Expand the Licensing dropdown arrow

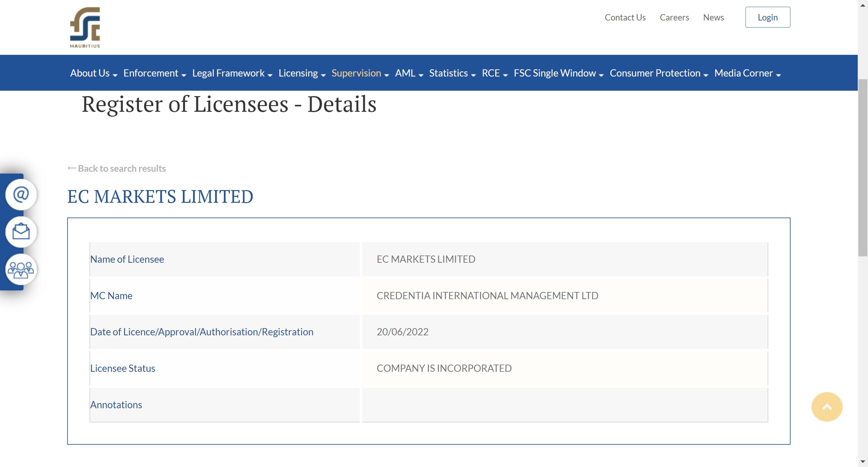coord(323,76)
